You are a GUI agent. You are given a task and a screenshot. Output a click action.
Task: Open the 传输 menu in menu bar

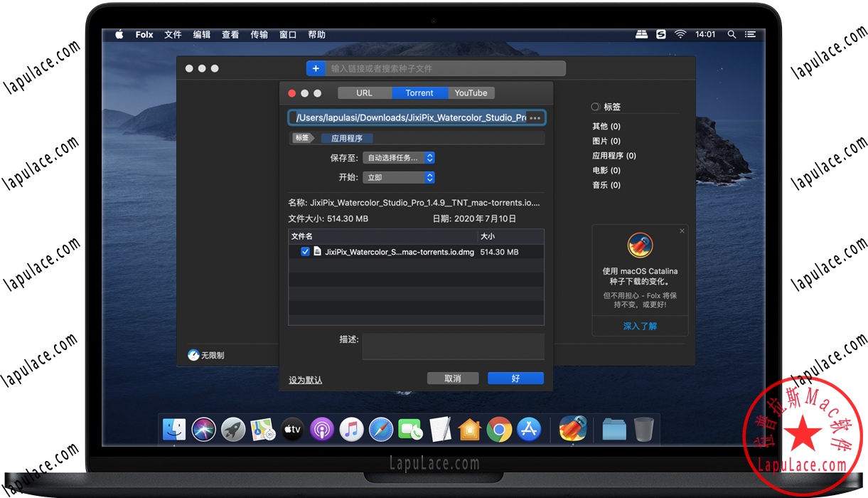click(x=259, y=33)
